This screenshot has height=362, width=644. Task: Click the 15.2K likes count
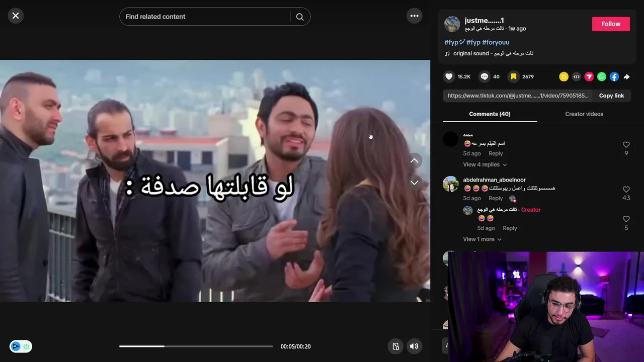(x=464, y=76)
